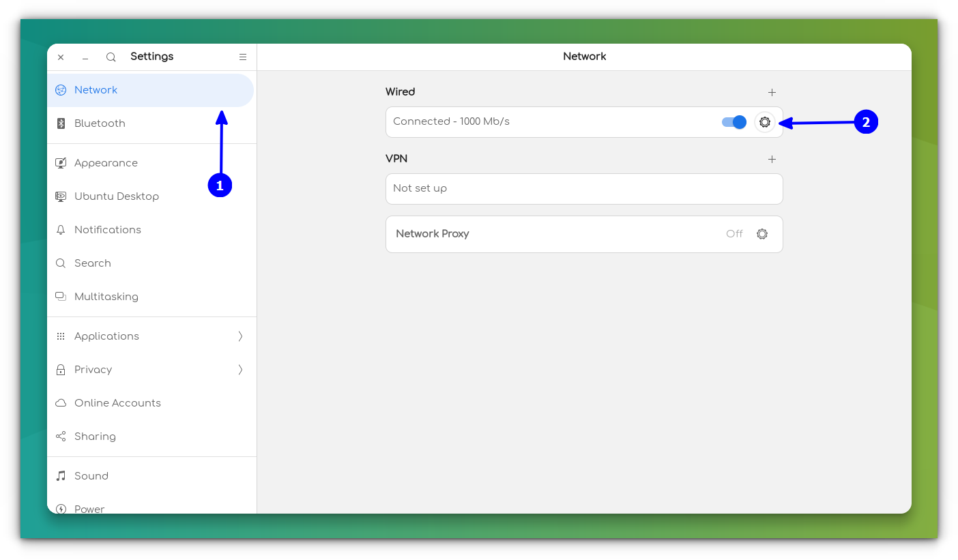
Task: Click the Search magnifier sidebar icon
Action: (61, 263)
